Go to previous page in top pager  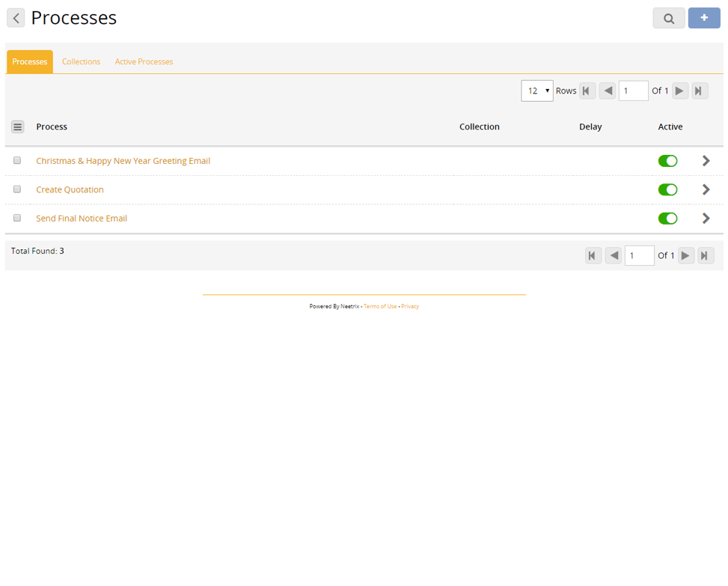click(608, 91)
